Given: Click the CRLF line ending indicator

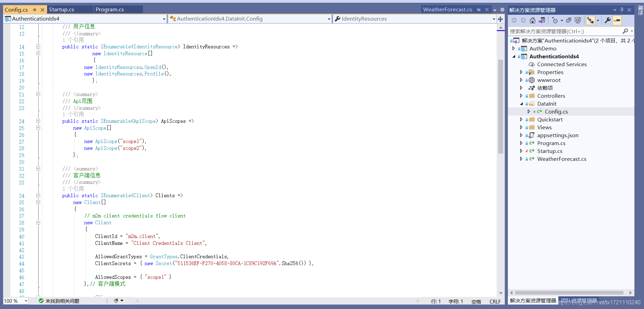Looking at the screenshot, I should coord(495,301).
